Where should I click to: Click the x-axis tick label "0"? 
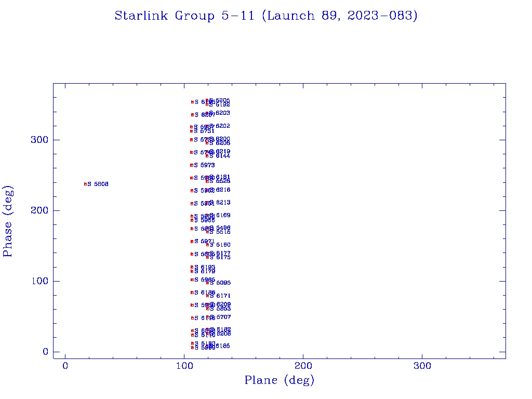pos(65,366)
